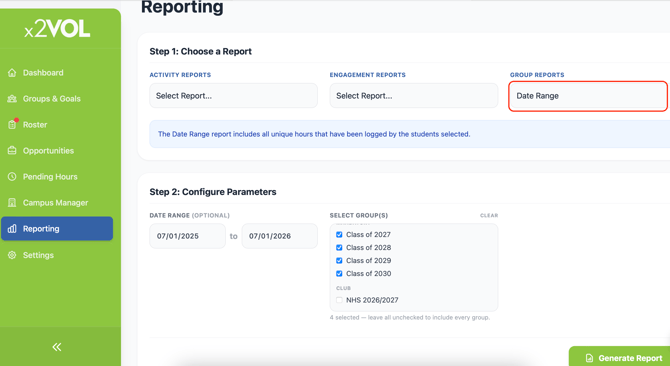Click the SELECT GROUP(S) label

pos(359,215)
